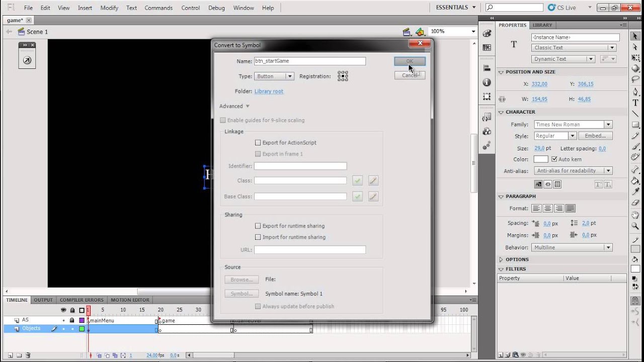Open the Transform panel icon
644x362 pixels.
487,96
